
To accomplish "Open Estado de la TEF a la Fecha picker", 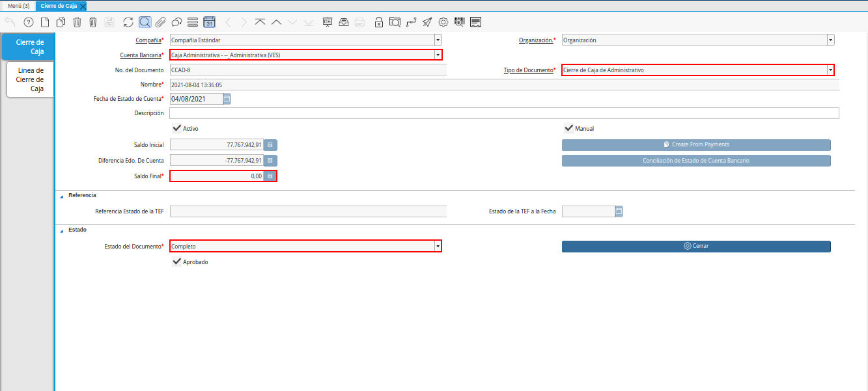I will pyautogui.click(x=619, y=211).
